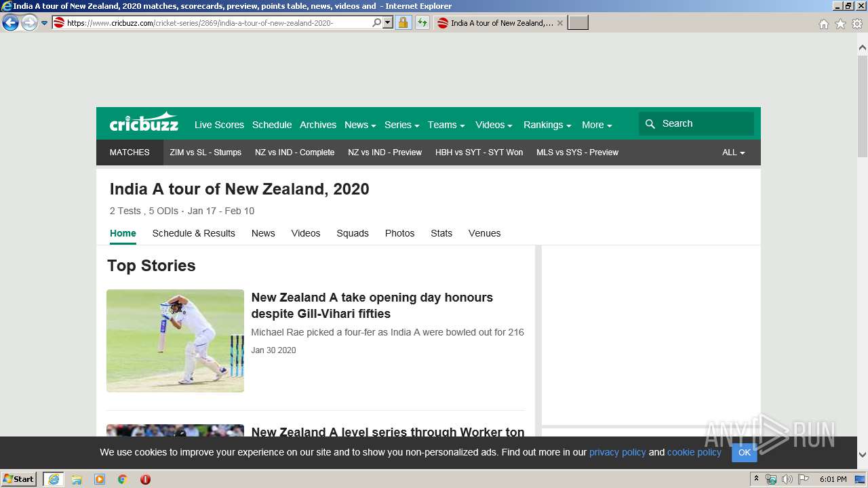Expand the Rankings dropdown menu
The height and width of the screenshot is (488, 868).
tap(547, 125)
